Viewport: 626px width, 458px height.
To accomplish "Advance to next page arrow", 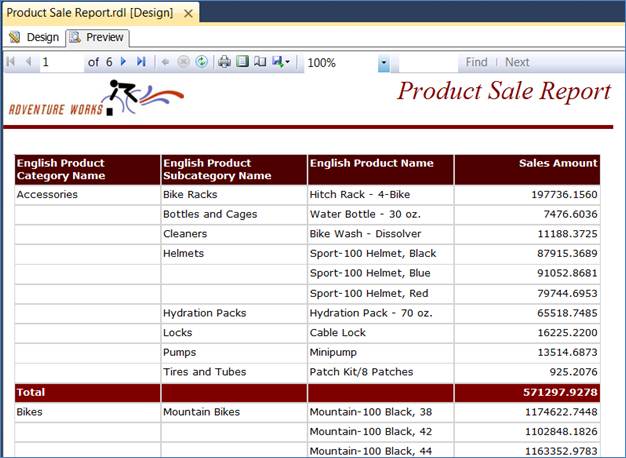I will coord(124,62).
